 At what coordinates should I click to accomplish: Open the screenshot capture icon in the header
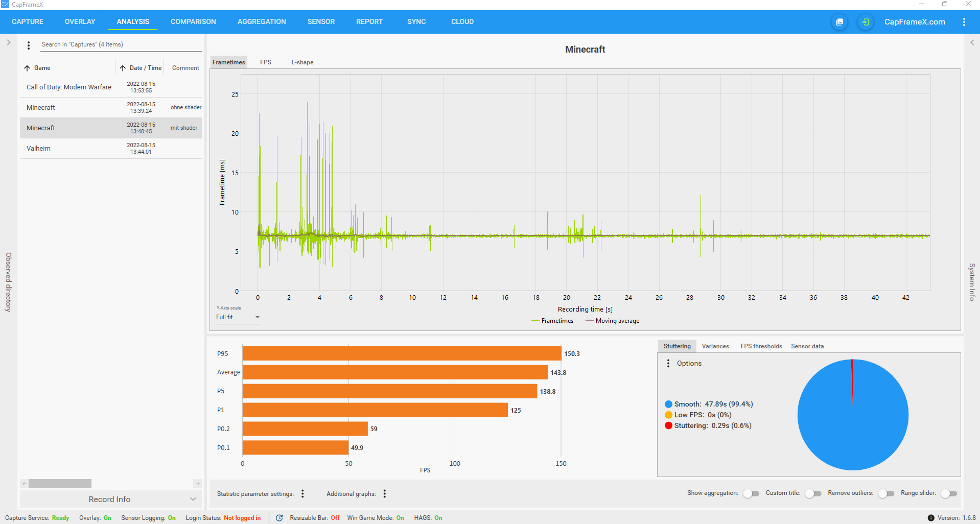pos(839,22)
